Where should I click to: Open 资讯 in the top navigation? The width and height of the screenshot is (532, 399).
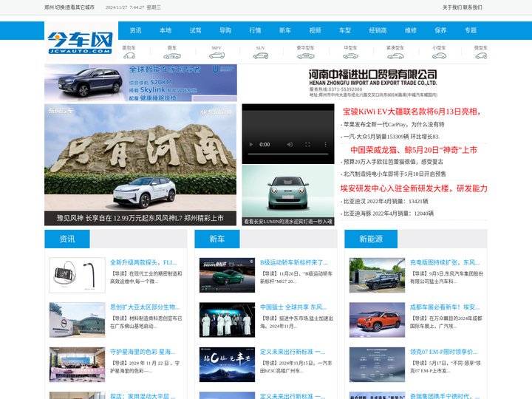click(135, 30)
